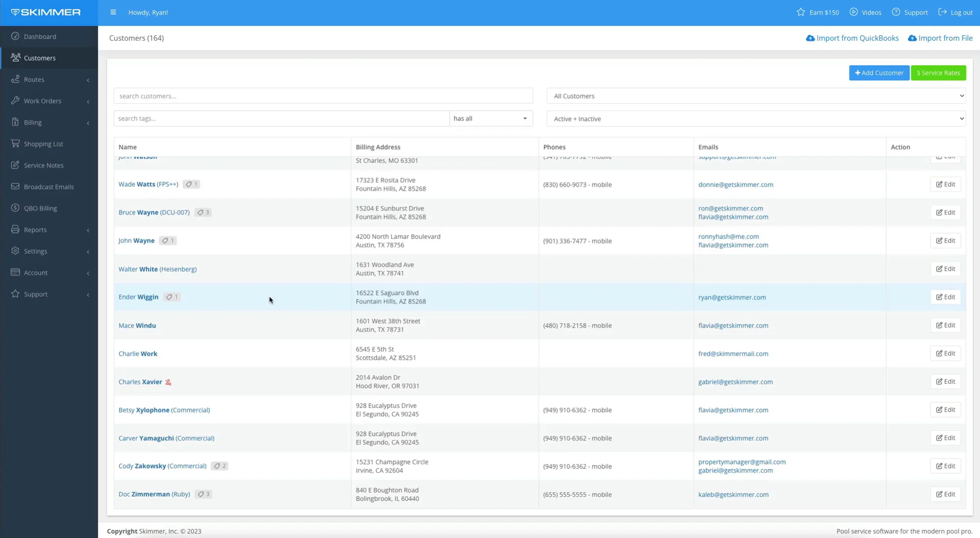The width and height of the screenshot is (980, 538).
Task: Open QBO Billing in the sidebar
Action: [x=49, y=208]
